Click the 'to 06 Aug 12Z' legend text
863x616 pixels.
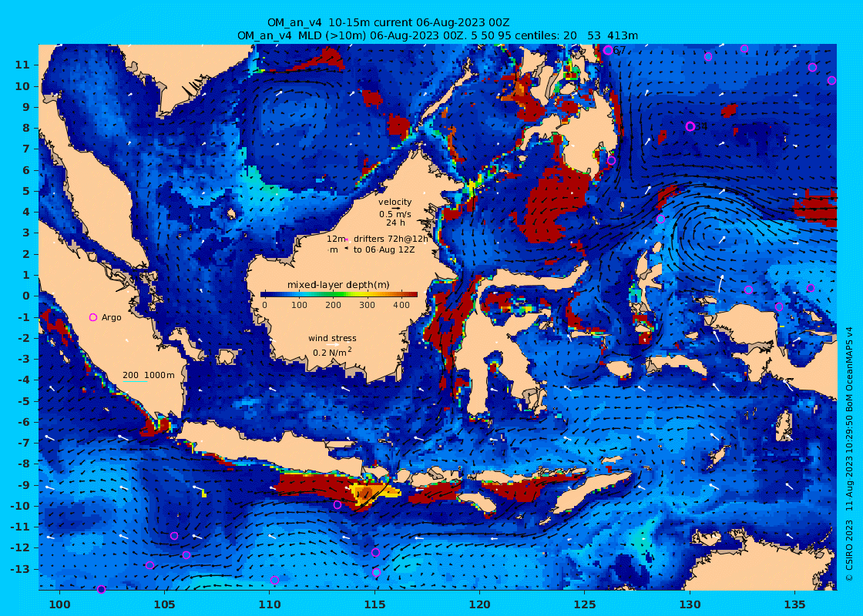(384, 249)
